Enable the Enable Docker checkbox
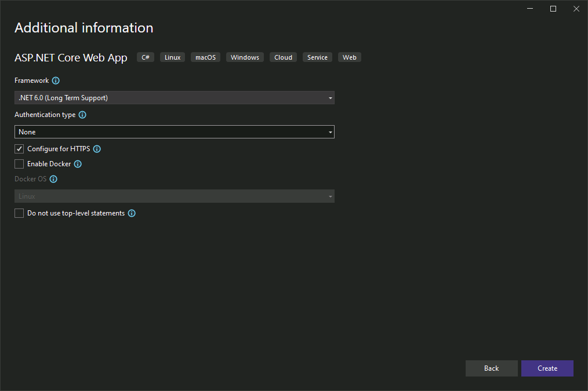 point(19,164)
